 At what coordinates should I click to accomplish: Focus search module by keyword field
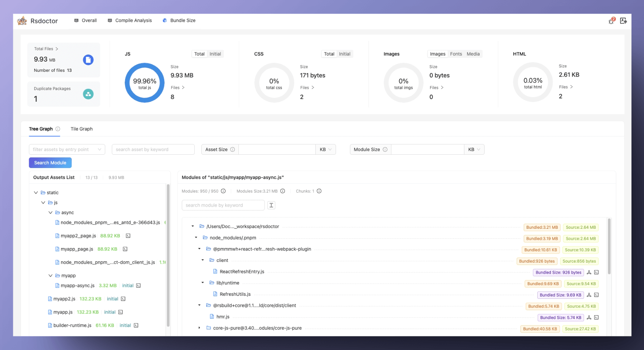click(223, 205)
